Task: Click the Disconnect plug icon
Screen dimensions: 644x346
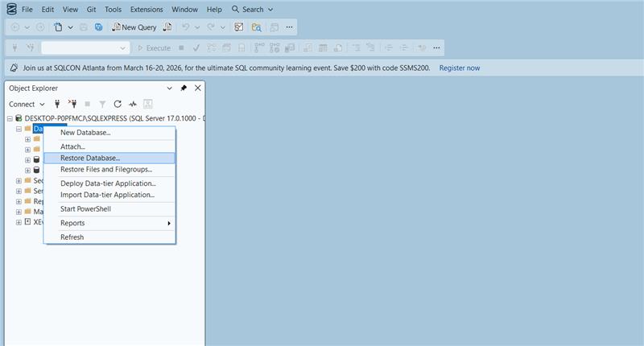Action: [72, 104]
